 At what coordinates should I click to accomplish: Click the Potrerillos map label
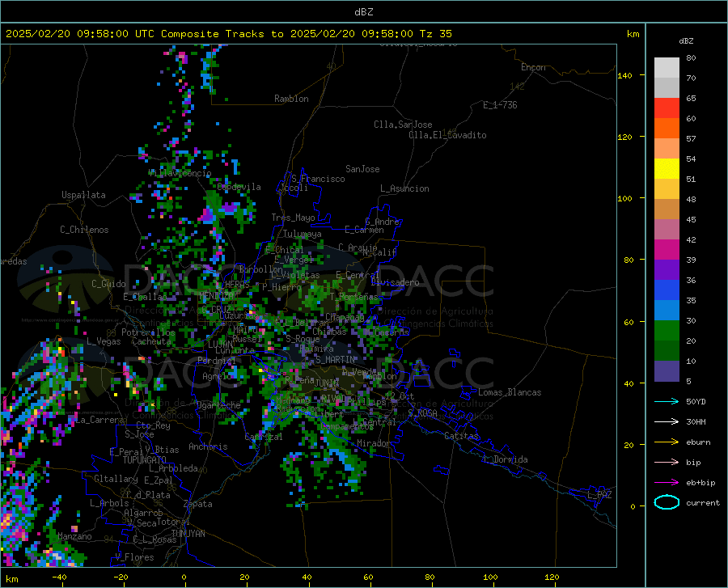click(x=148, y=332)
